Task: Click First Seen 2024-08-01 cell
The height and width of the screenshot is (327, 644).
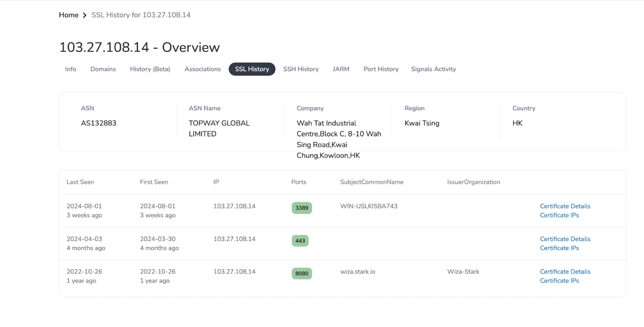Action: point(158,211)
